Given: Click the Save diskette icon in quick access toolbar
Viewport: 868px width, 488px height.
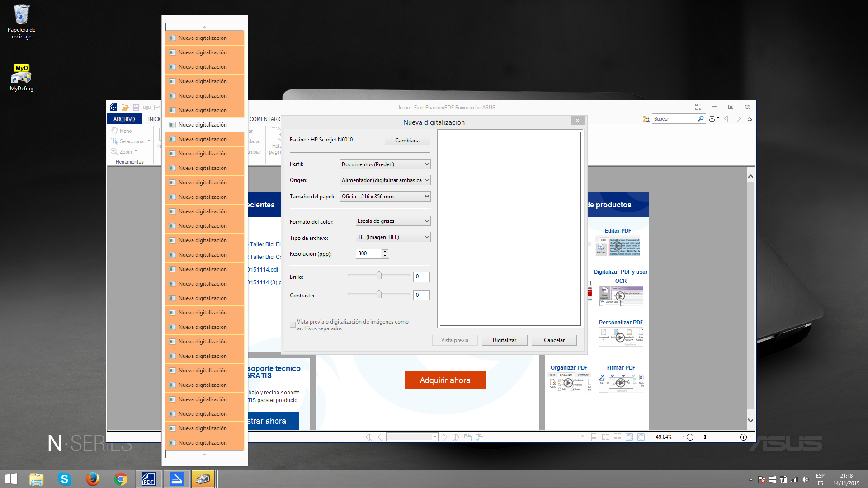Looking at the screenshot, I should [x=136, y=108].
